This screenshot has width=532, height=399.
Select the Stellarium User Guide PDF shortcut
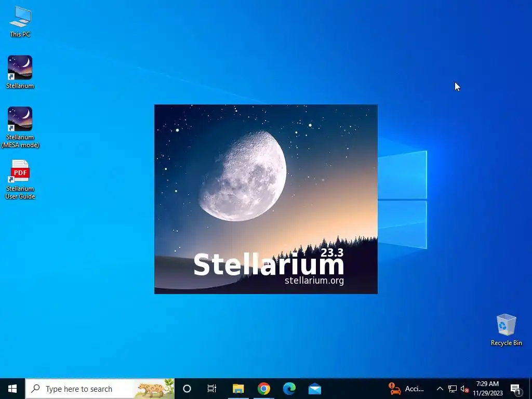pos(20,179)
